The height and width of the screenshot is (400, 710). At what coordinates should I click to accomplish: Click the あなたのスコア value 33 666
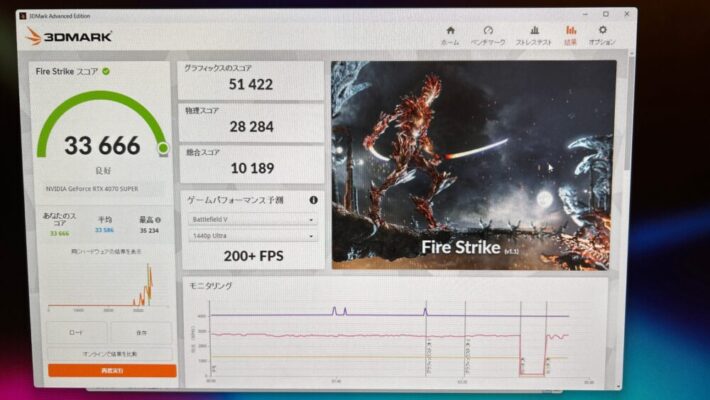click(x=59, y=233)
